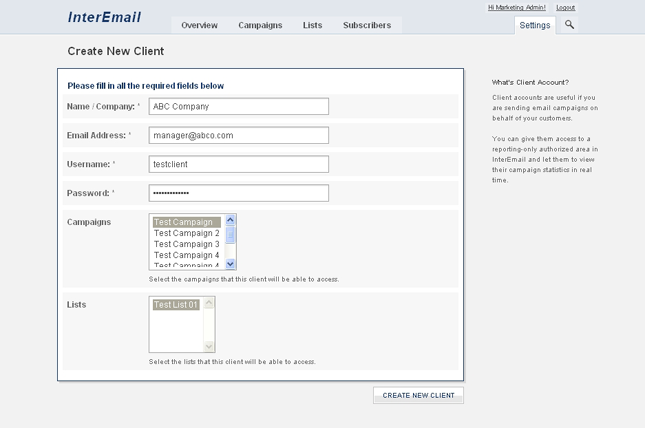The image size is (645, 428).
Task: Select Test List 01 in Lists box
Action: [x=176, y=305]
